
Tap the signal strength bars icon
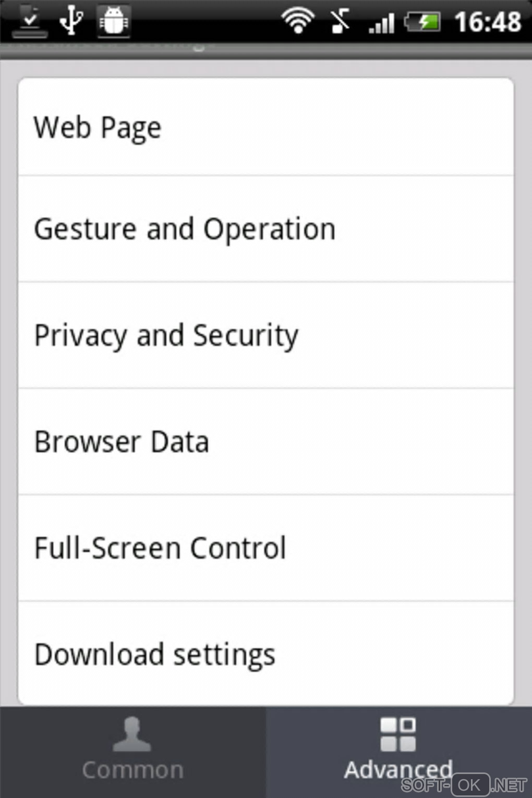(x=381, y=23)
